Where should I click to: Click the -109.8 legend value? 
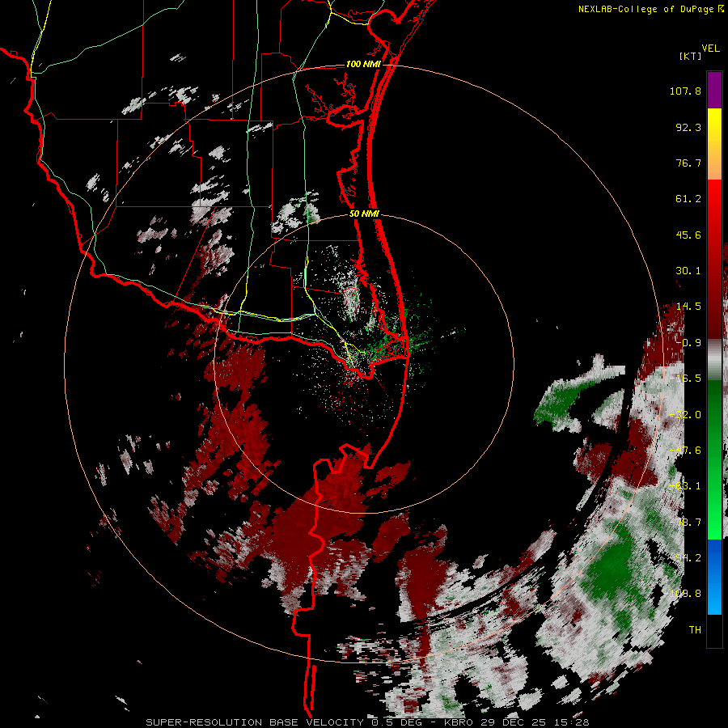coord(682,594)
